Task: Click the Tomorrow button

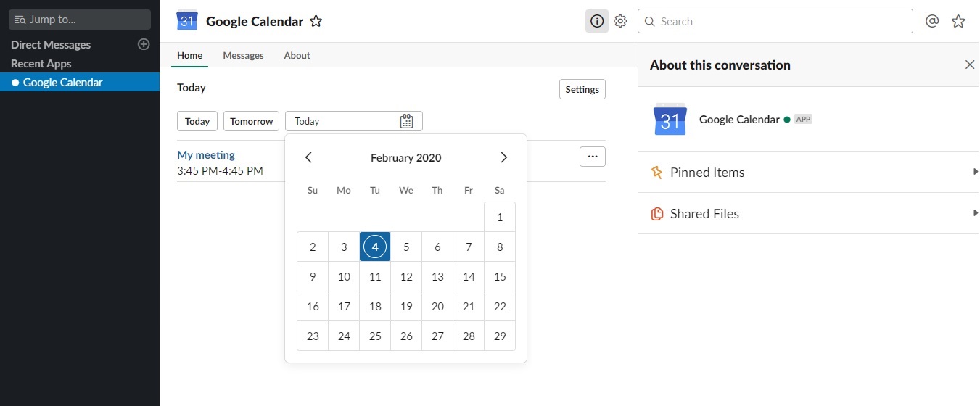Action: pos(251,121)
